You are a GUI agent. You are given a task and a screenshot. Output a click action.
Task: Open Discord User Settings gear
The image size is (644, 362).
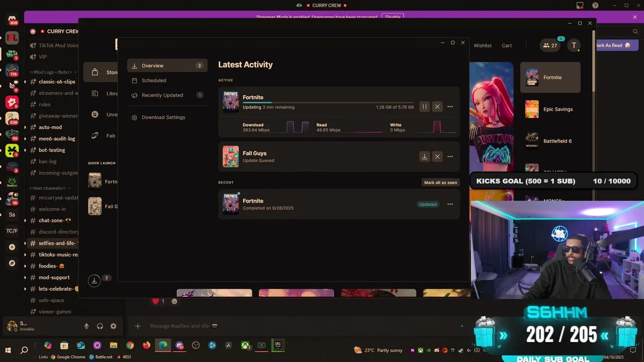click(x=113, y=326)
